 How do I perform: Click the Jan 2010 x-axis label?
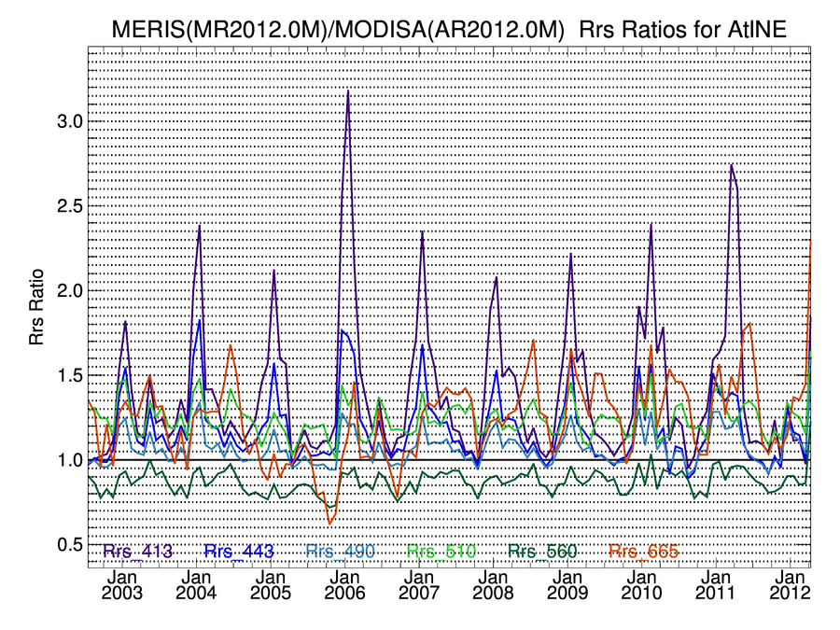[x=641, y=585]
